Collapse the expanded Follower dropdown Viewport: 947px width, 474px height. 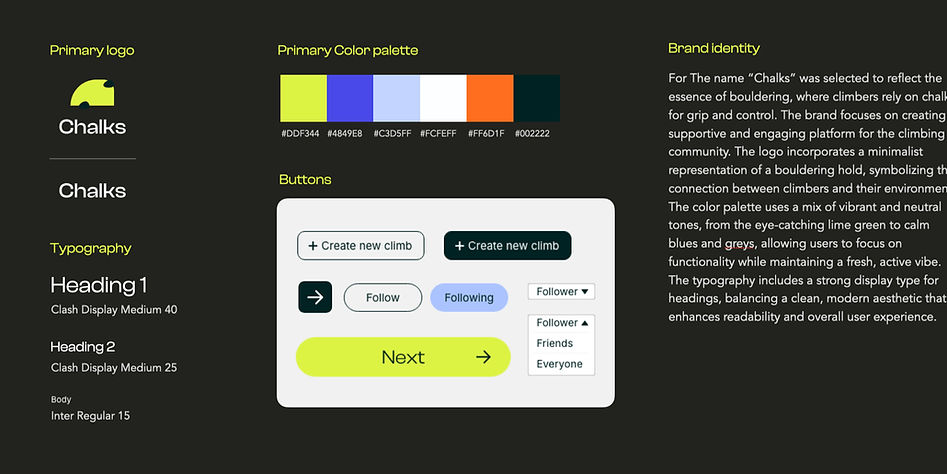tap(562, 323)
